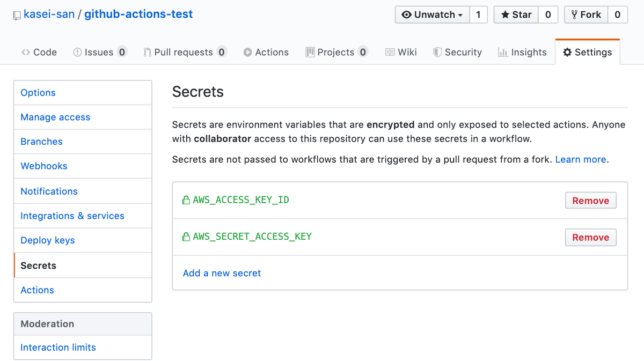Open Integrations & services settings

click(83, 216)
